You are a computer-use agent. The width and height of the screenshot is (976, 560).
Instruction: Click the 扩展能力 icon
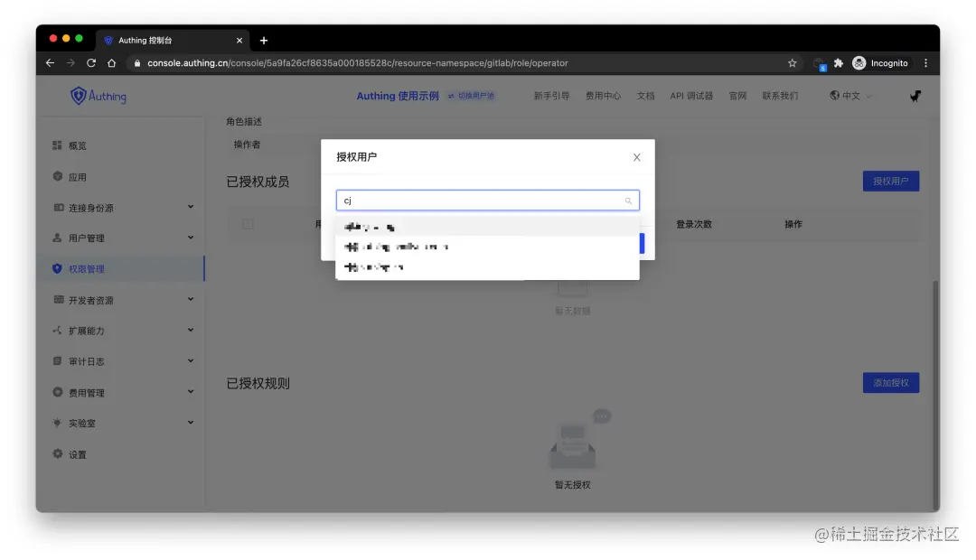tap(57, 330)
